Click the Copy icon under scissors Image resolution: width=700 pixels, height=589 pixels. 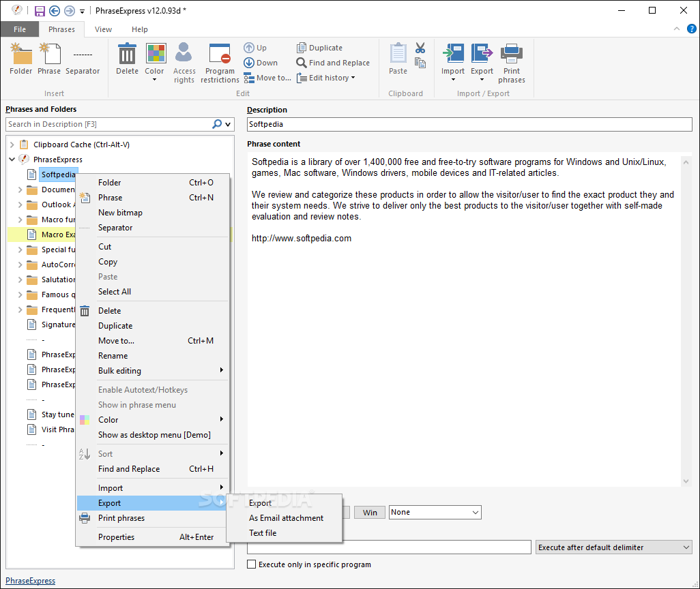[x=420, y=63]
